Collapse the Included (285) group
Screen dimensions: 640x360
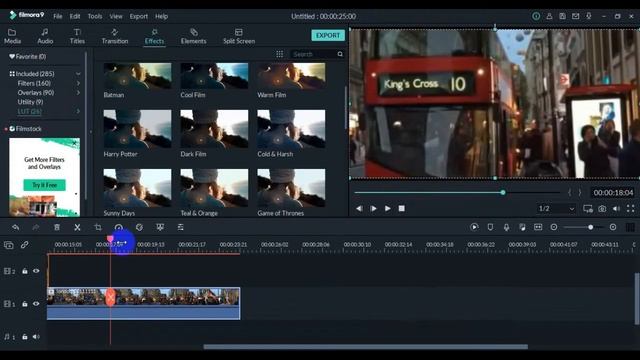click(78, 74)
